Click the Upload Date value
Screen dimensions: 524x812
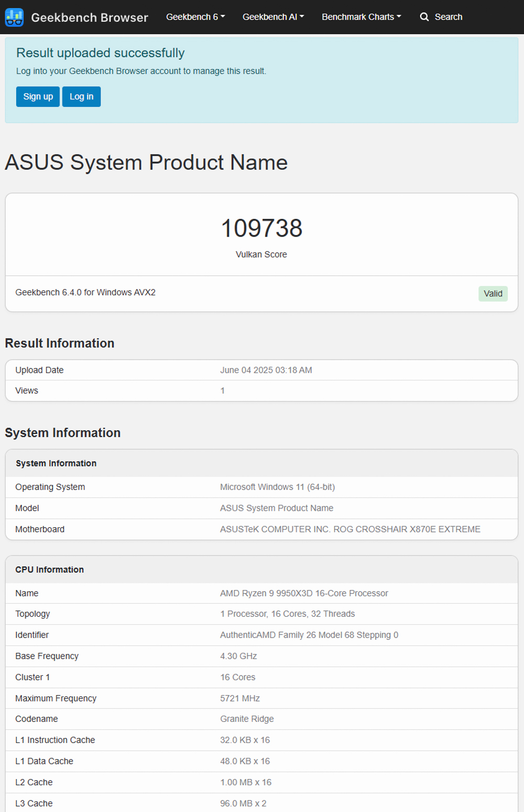[x=266, y=370]
